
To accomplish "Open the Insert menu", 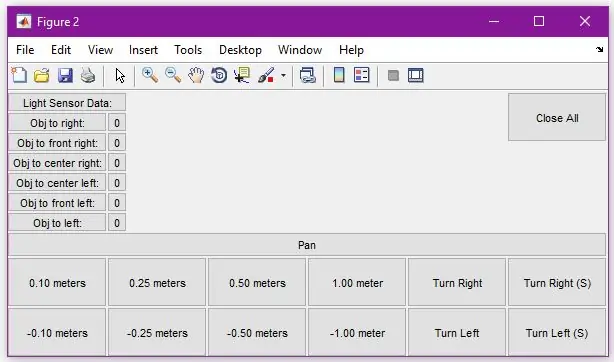I will click(143, 50).
